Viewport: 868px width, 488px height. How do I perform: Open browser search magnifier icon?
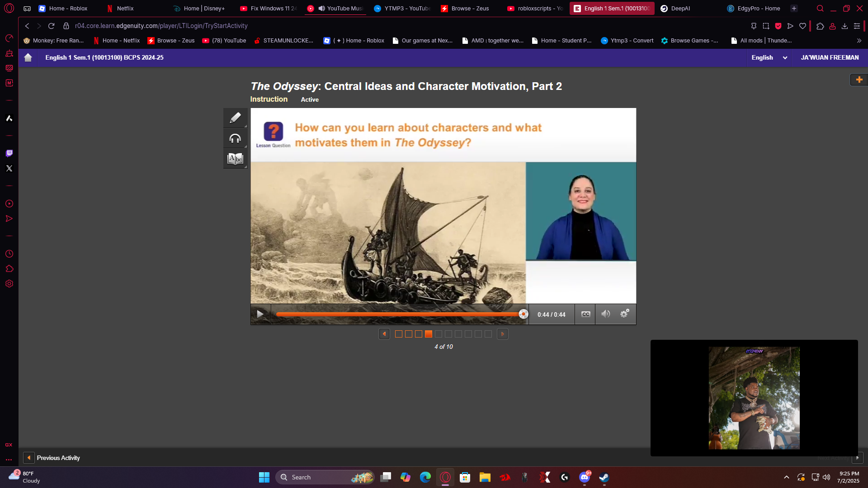[x=820, y=8]
